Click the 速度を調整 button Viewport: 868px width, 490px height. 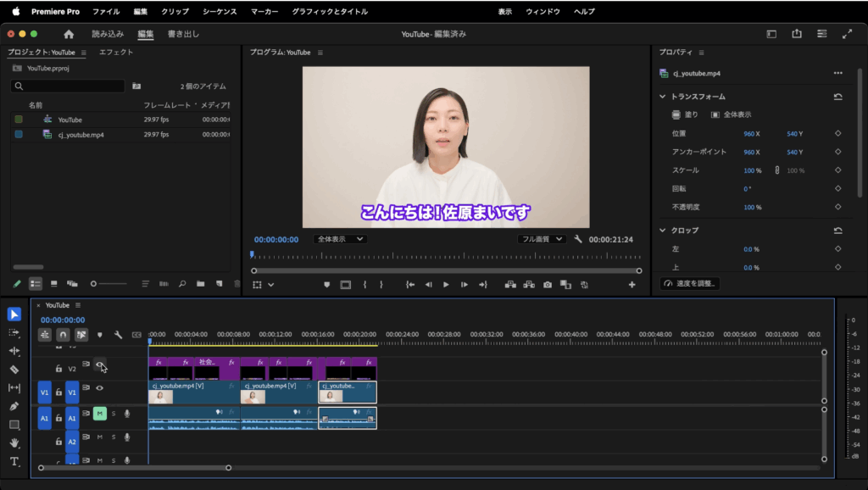coord(690,283)
